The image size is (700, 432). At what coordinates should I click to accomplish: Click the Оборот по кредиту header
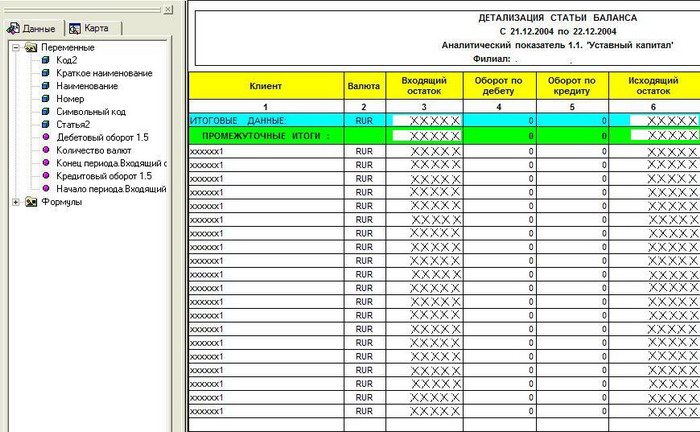tap(572, 86)
